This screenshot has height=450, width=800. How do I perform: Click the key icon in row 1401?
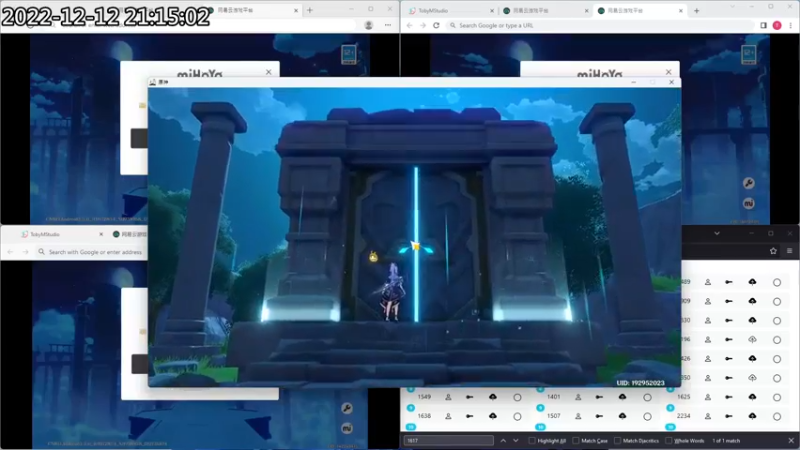point(599,397)
